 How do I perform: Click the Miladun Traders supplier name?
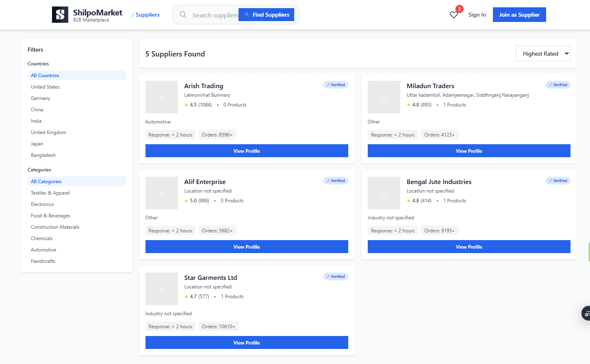click(430, 86)
